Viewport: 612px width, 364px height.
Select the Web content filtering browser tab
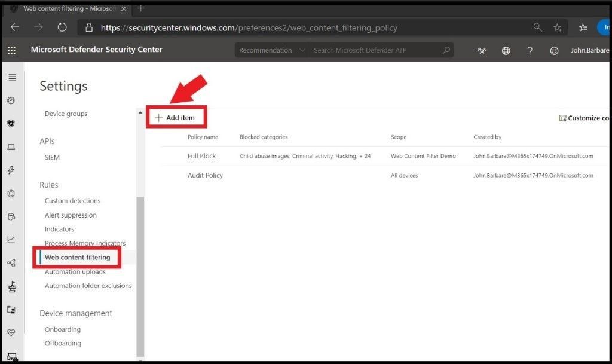click(68, 8)
